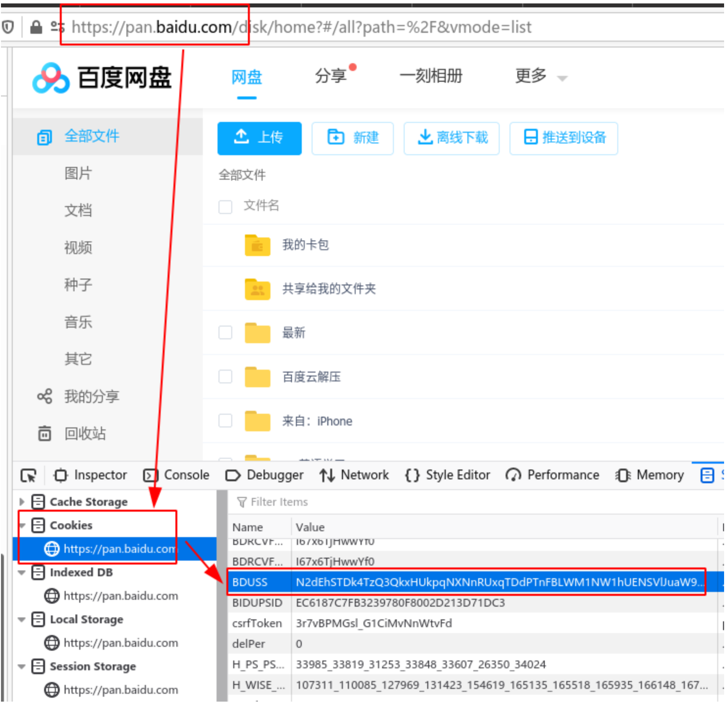Click the 全部文件 breadcrumb above file list
This screenshot has height=707, width=728.
[242, 175]
